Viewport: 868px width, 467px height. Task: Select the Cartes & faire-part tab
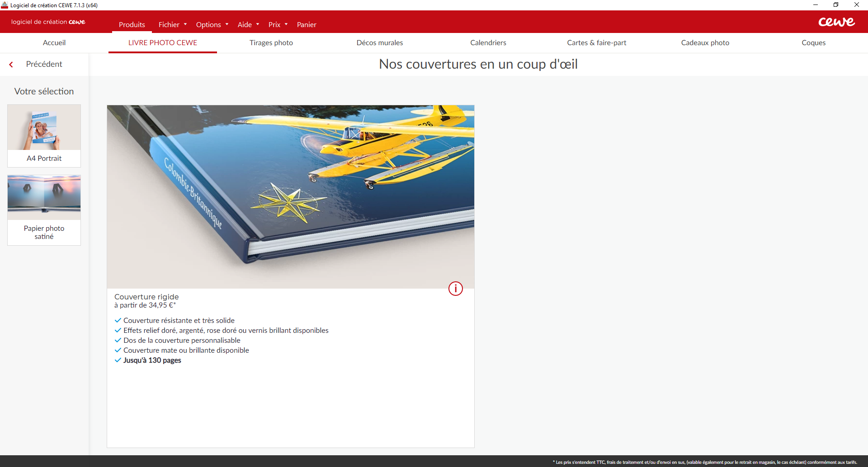click(596, 42)
